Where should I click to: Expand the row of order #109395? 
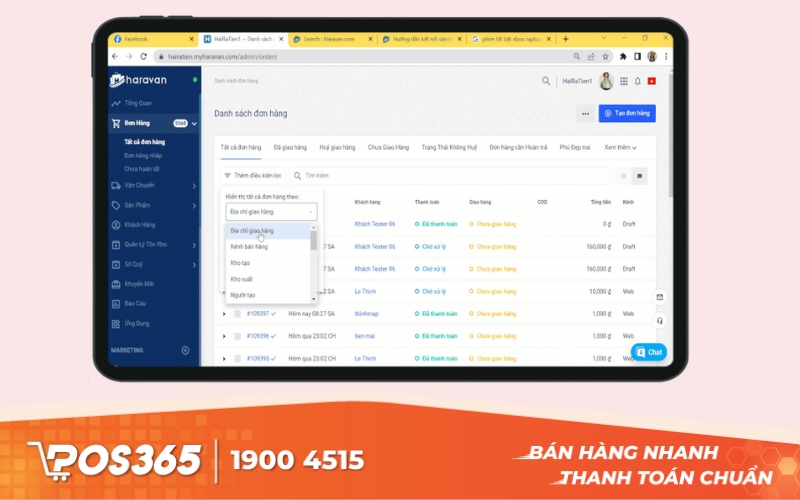[x=224, y=359]
